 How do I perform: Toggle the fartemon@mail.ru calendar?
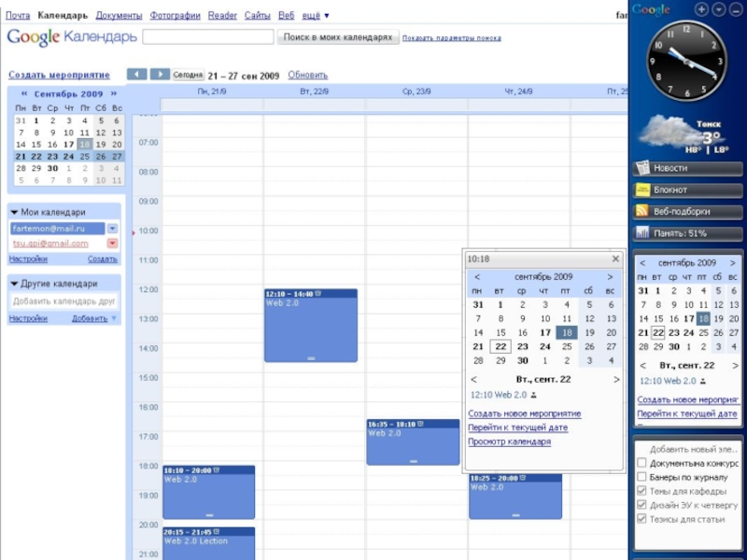57,229
